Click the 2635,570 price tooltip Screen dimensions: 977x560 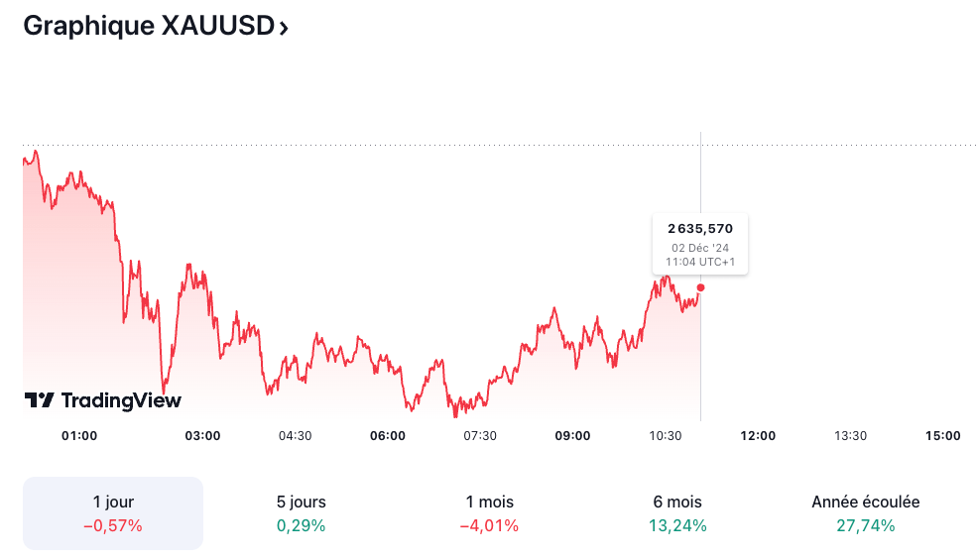pyautogui.click(x=699, y=243)
